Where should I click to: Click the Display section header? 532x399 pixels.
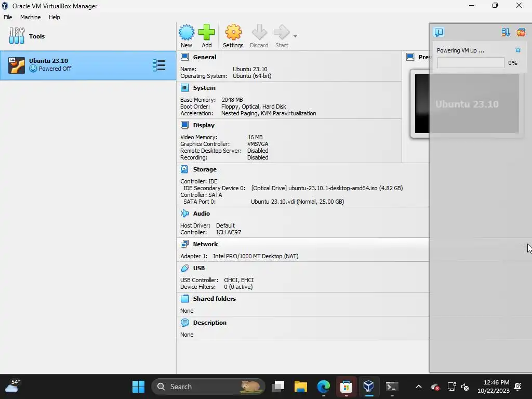click(x=204, y=125)
